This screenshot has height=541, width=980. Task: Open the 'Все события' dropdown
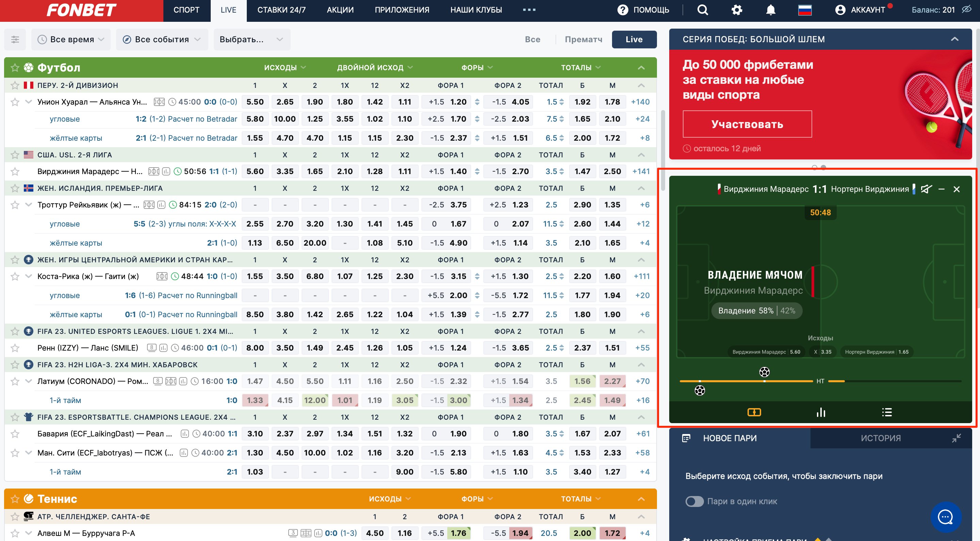pos(162,39)
